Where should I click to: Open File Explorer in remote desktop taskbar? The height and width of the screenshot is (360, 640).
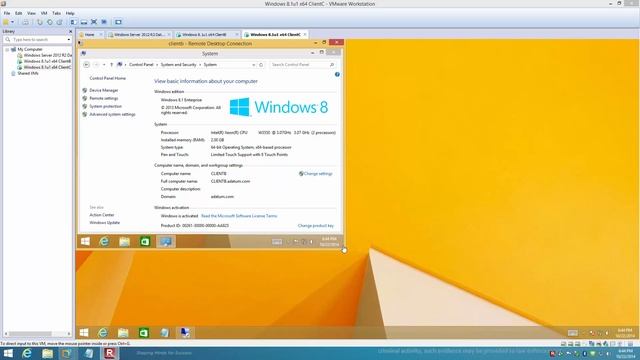tap(124, 241)
